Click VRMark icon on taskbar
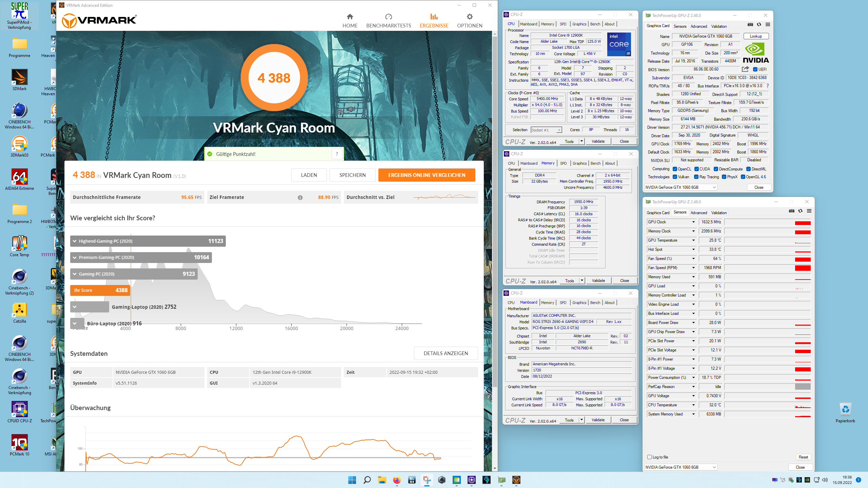Screen dimensions: 868x488 (x=516, y=480)
